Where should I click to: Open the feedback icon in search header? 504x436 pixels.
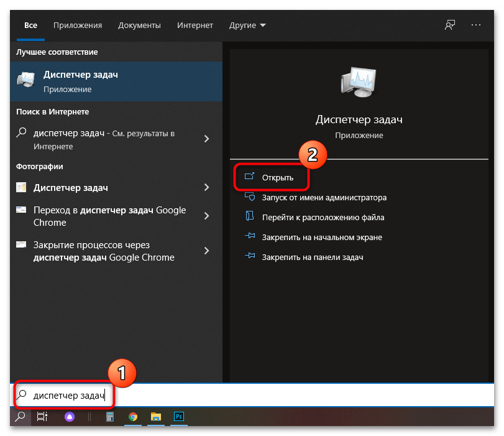(450, 25)
